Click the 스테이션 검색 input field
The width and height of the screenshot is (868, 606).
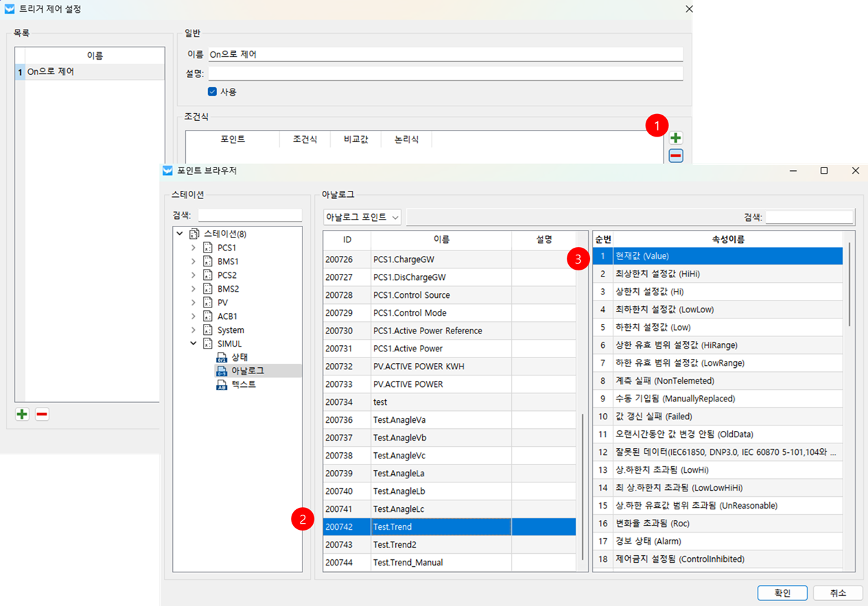tap(250, 215)
